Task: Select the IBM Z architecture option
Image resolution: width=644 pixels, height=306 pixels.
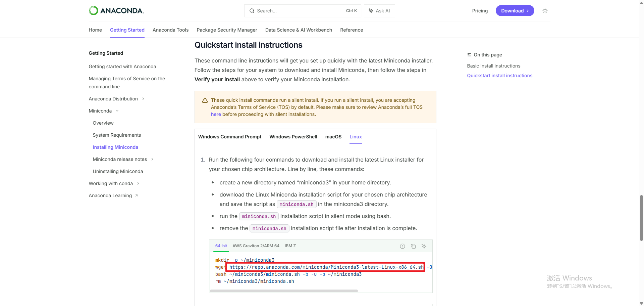Action: coord(290,246)
